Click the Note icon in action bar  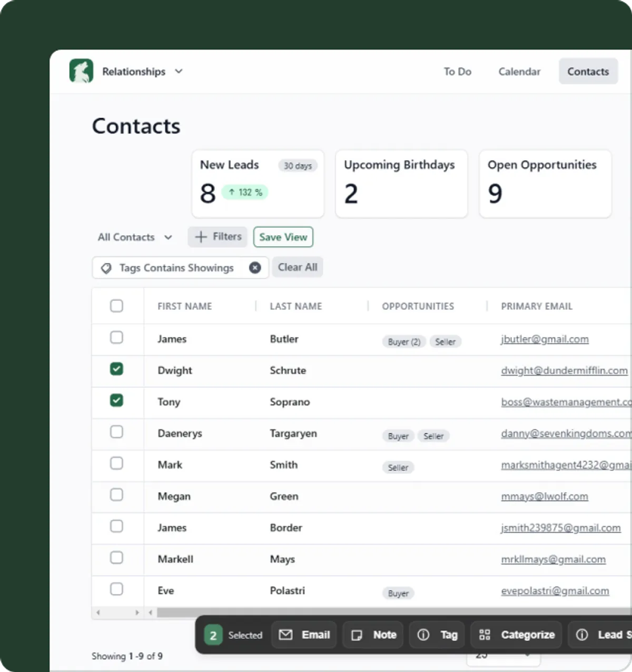click(357, 635)
